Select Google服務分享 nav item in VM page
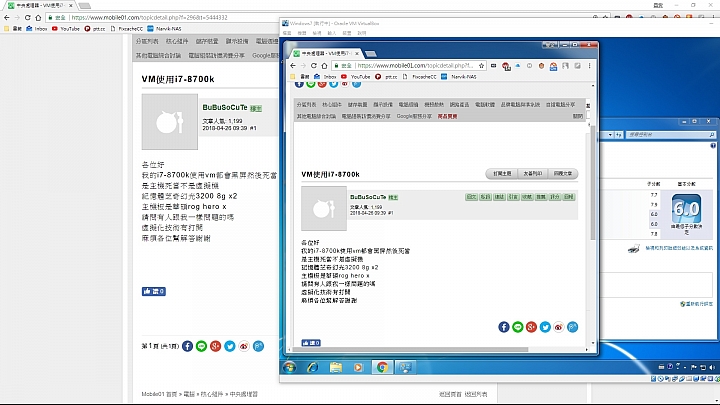 coord(414,116)
